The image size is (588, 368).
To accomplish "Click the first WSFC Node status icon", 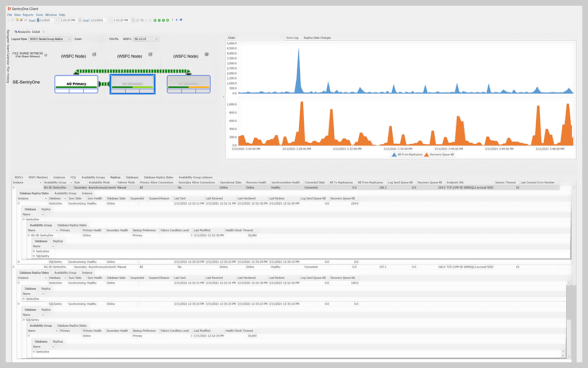I will coord(94,54).
